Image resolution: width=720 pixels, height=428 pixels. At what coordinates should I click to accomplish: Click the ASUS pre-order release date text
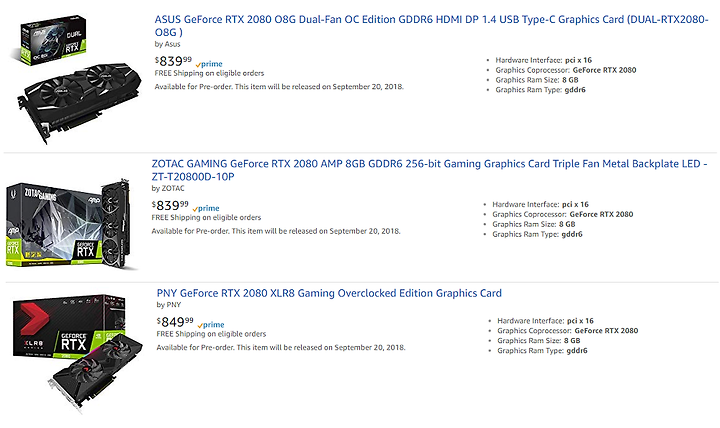click(279, 87)
